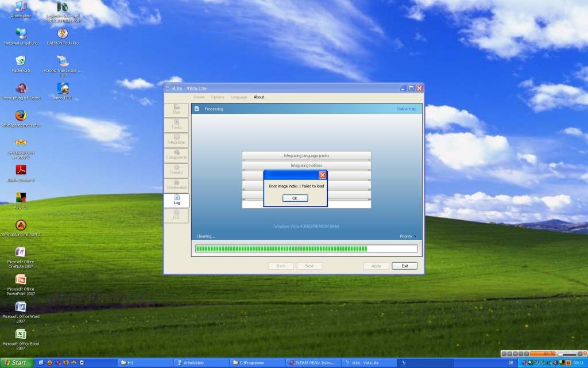
Task: Click the green processing progress bar
Action: click(307, 248)
